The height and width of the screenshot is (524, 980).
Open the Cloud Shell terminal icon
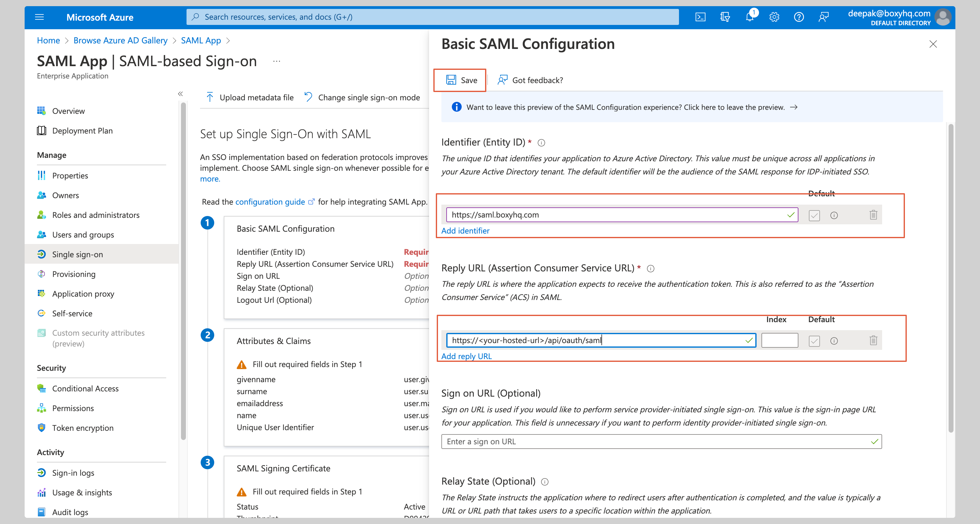[700, 17]
